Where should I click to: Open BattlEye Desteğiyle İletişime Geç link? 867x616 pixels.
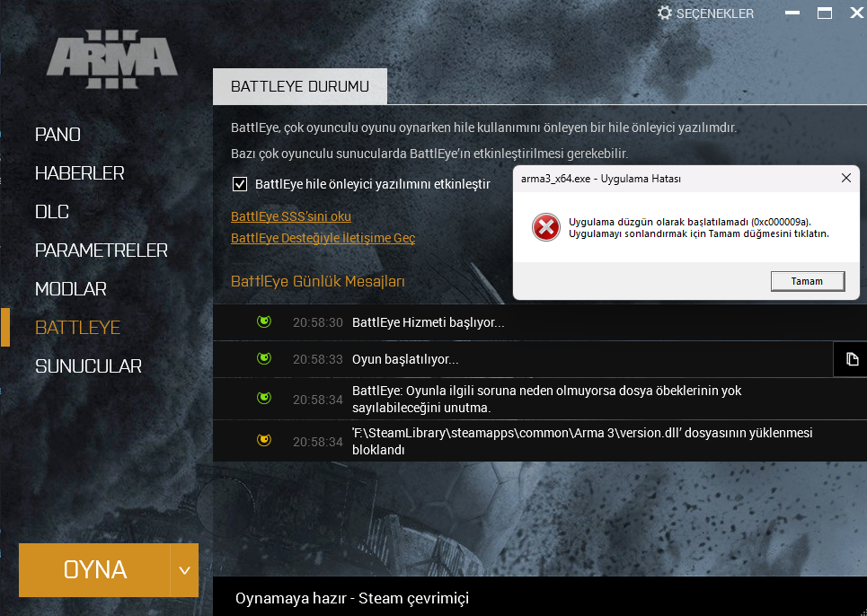pyautogui.click(x=323, y=238)
